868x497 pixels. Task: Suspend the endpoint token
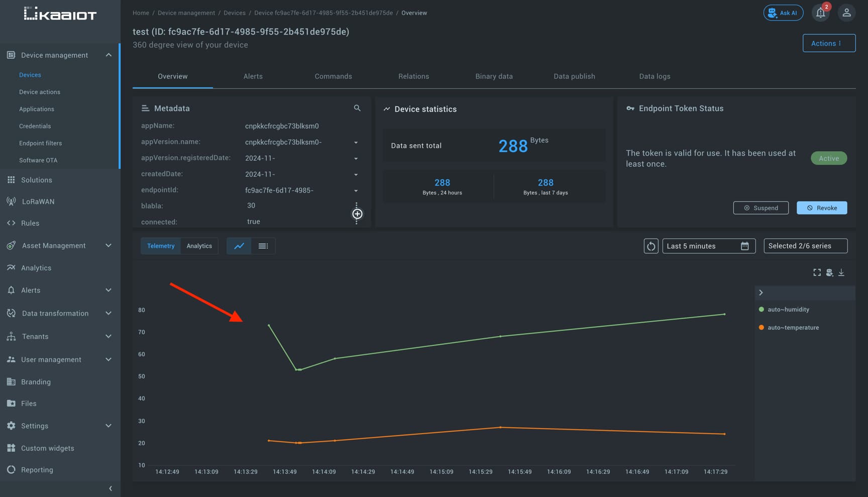click(x=761, y=208)
